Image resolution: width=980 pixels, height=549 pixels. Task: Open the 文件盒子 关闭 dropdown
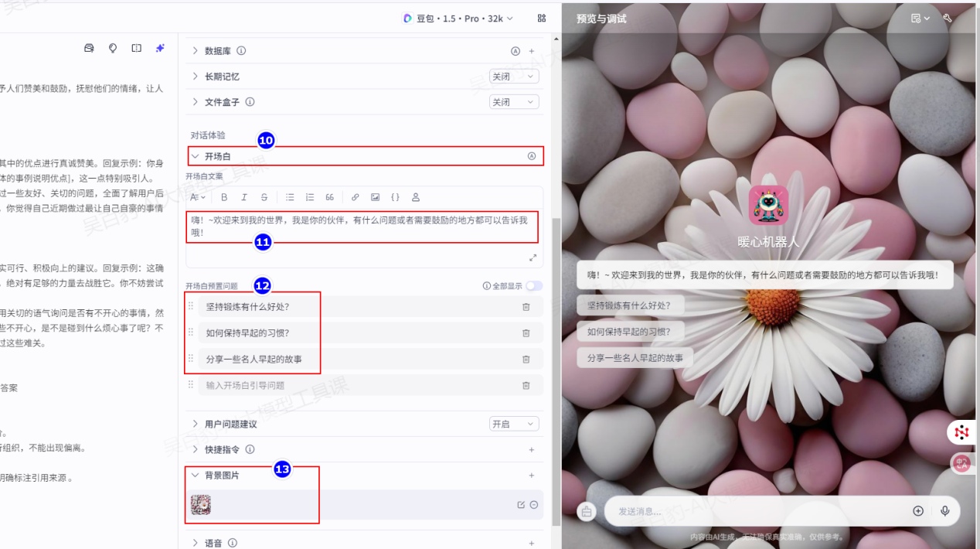(514, 102)
